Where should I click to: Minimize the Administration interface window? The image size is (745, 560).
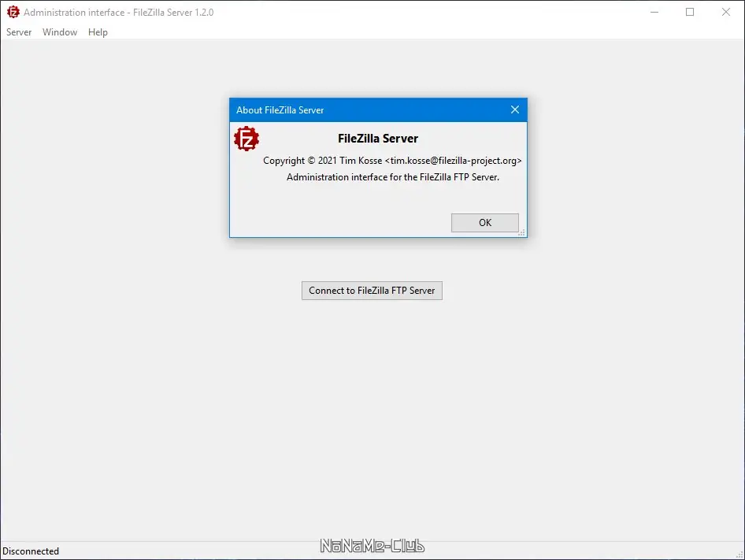(654, 12)
